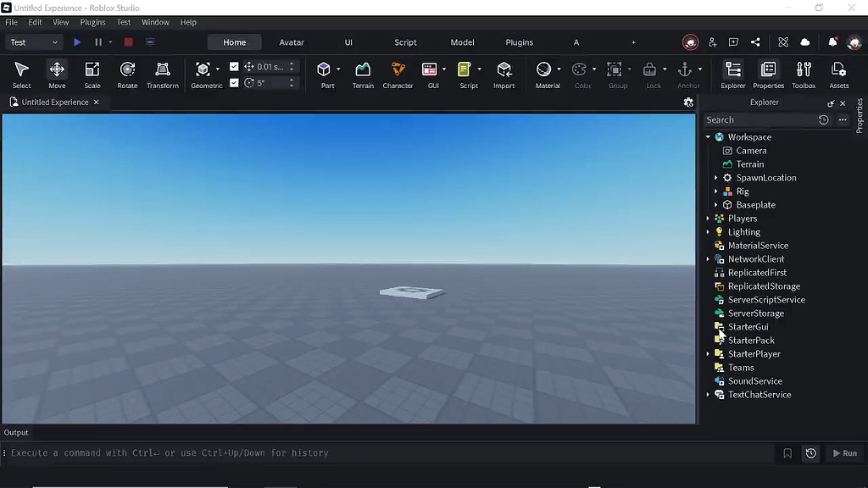Open the Window menu

coord(155,22)
